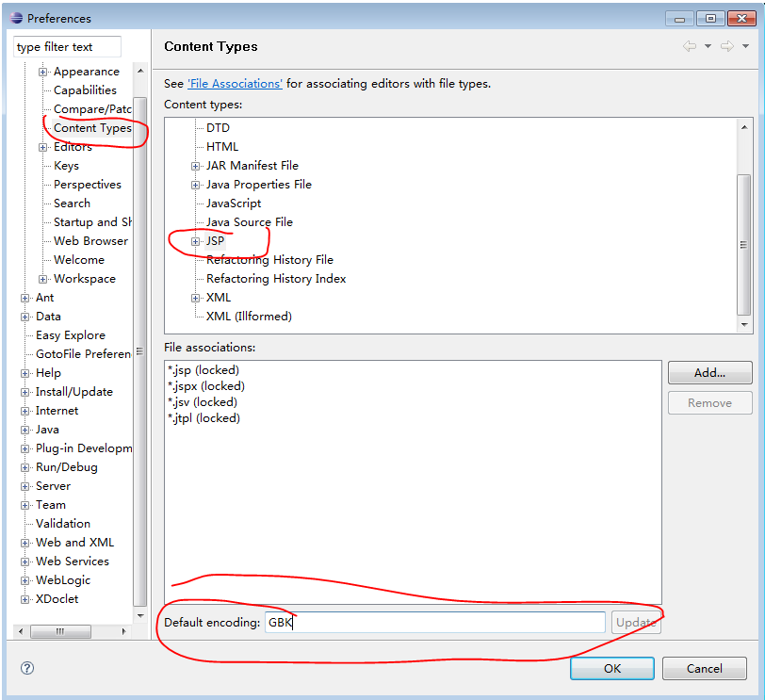The height and width of the screenshot is (700, 765).
Task: Click the Default encoding text field
Action: pyautogui.click(x=433, y=623)
